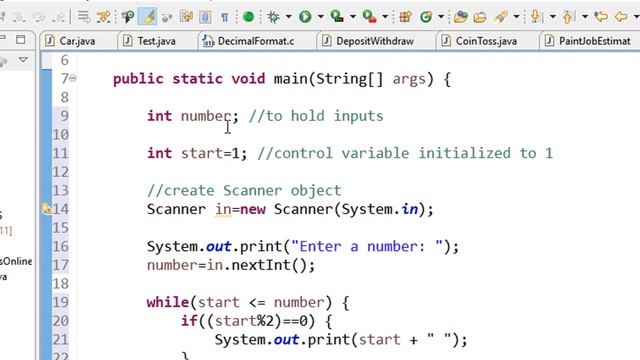Screen dimensions: 640x360
Task: Open the DecimalFormat.c editor tab
Action: [256, 41]
